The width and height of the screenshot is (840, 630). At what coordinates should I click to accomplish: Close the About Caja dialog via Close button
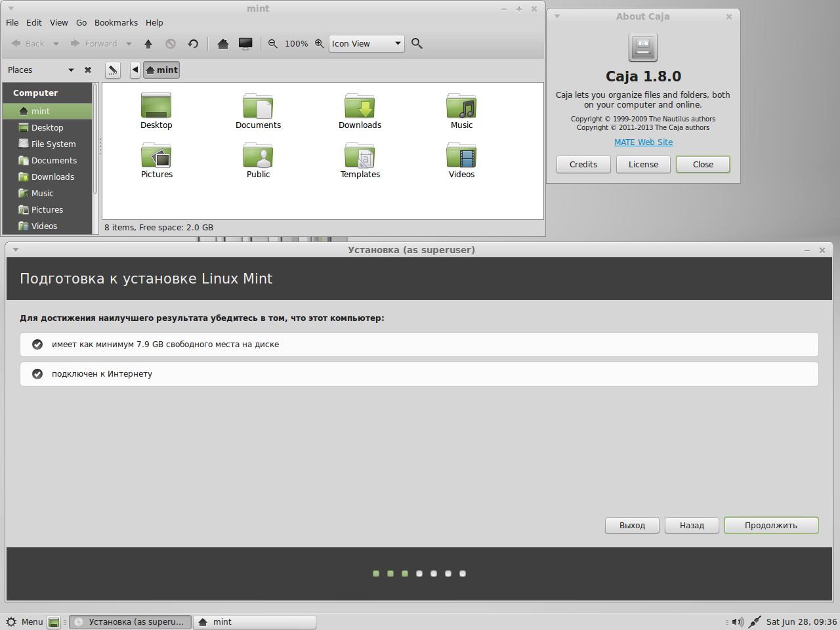(703, 165)
